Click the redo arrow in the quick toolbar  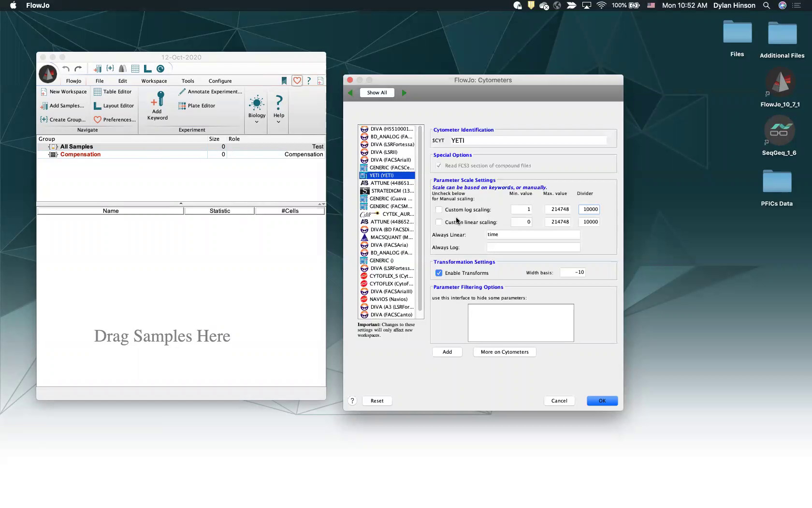[78, 69]
